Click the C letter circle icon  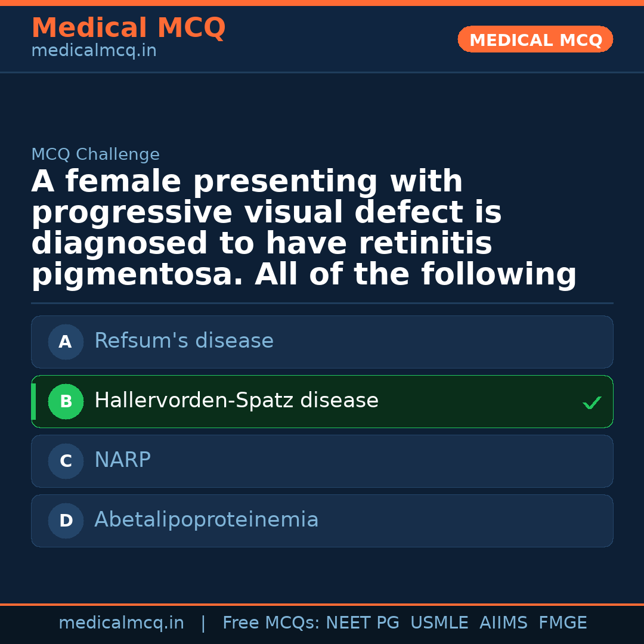66,461
